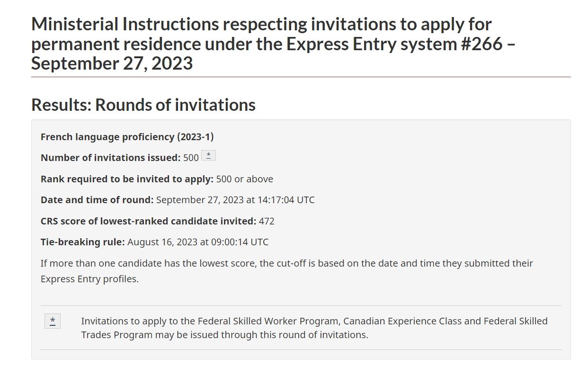This screenshot has width=588, height=376.
Task: Click the asterisk return link in the footnote section
Action: tap(53, 321)
